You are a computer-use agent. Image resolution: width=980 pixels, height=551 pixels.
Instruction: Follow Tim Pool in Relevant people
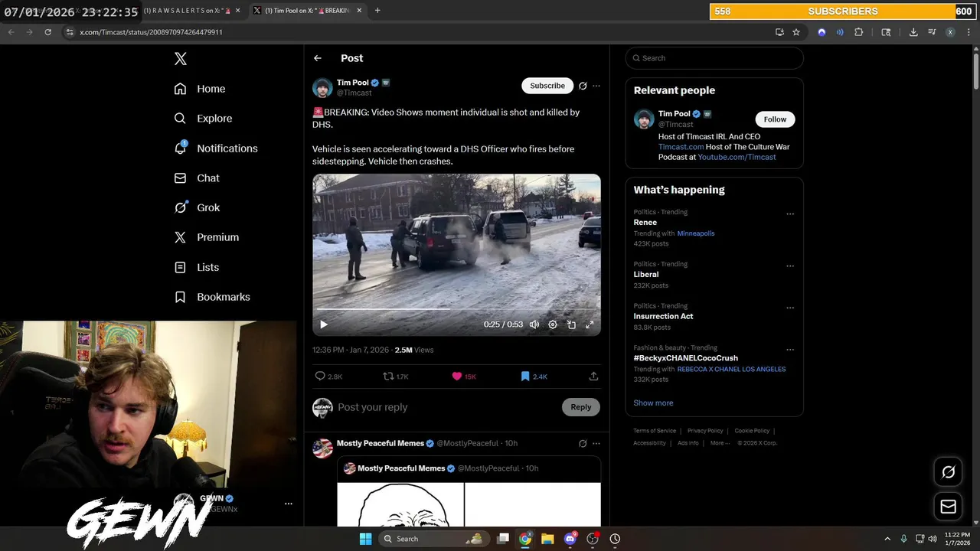775,119
